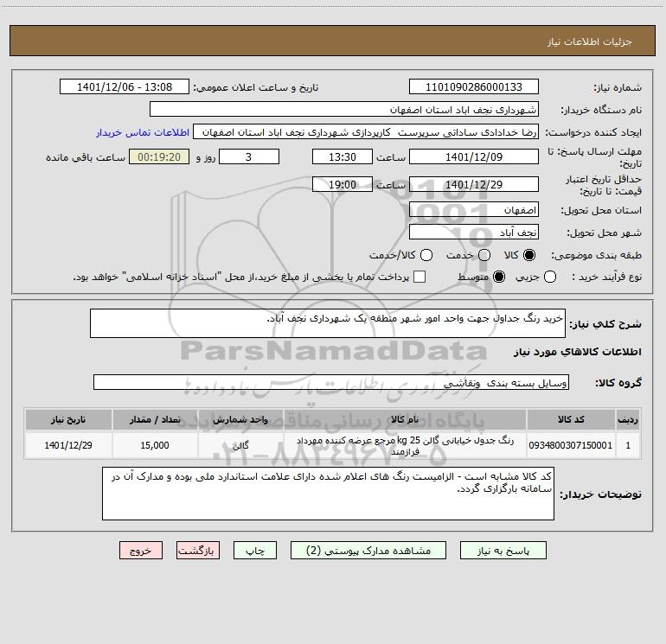Click the delivery province field اصفهان
The height and width of the screenshot is (644, 666).
(474, 210)
